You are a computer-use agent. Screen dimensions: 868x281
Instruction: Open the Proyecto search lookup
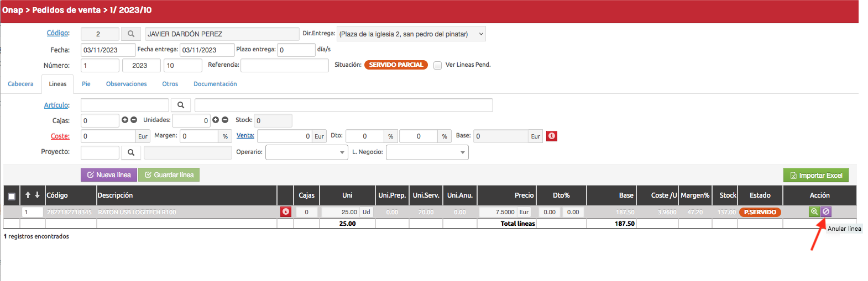[x=131, y=152]
